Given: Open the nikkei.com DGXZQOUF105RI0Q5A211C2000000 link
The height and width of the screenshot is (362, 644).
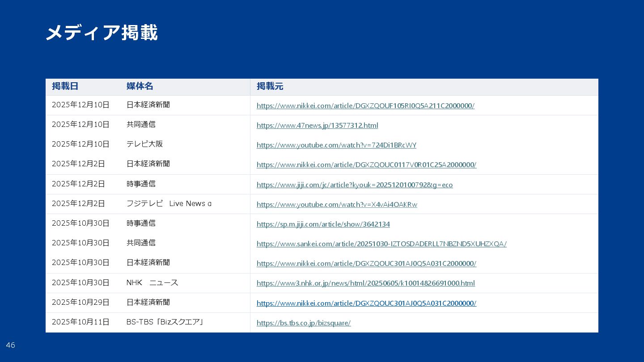Looking at the screenshot, I should coord(365,106).
